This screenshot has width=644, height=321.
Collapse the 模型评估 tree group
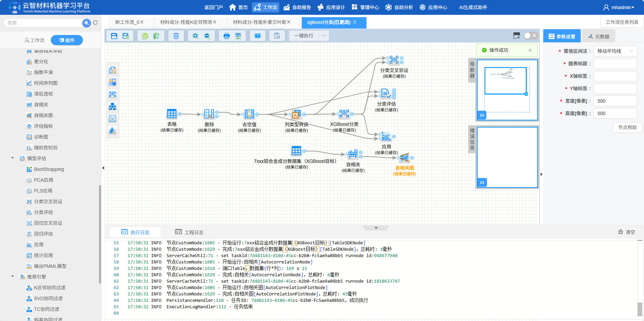tap(12, 158)
